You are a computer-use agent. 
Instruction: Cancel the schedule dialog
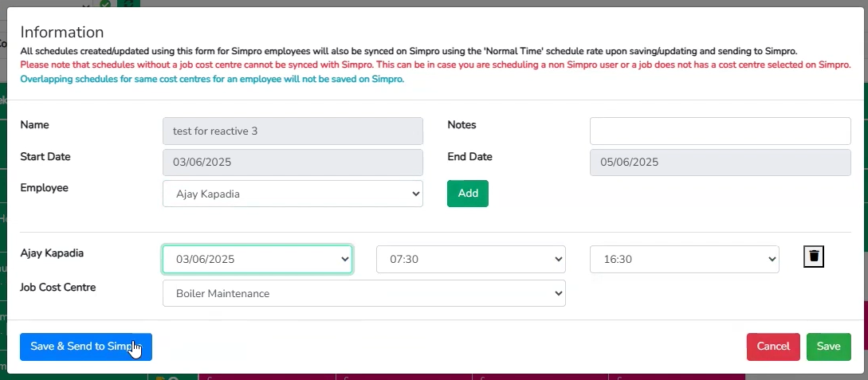click(x=773, y=347)
